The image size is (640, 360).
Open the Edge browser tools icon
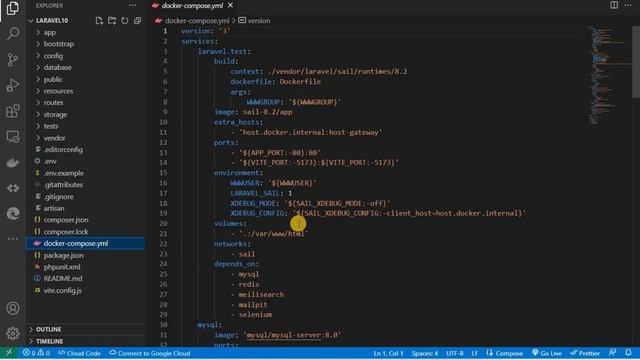(13, 213)
